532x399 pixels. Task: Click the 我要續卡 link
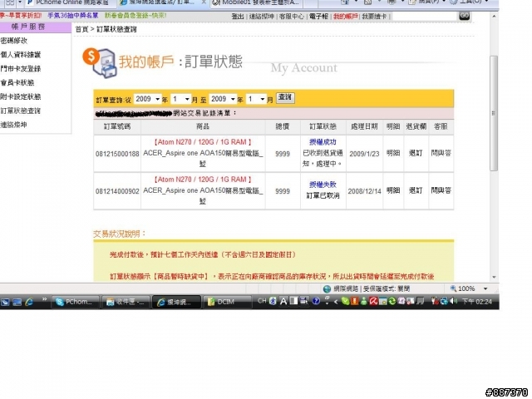[374, 17]
